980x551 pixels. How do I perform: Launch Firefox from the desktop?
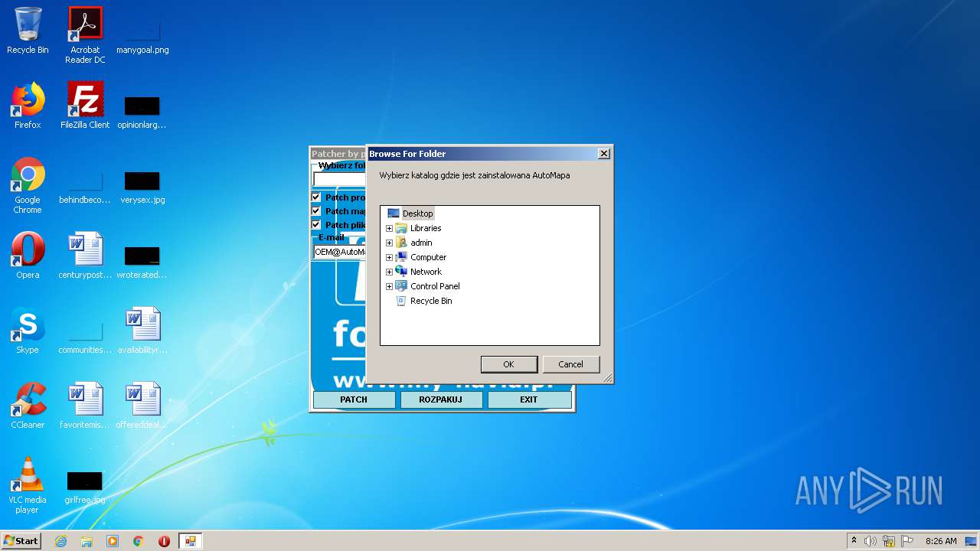(x=28, y=106)
